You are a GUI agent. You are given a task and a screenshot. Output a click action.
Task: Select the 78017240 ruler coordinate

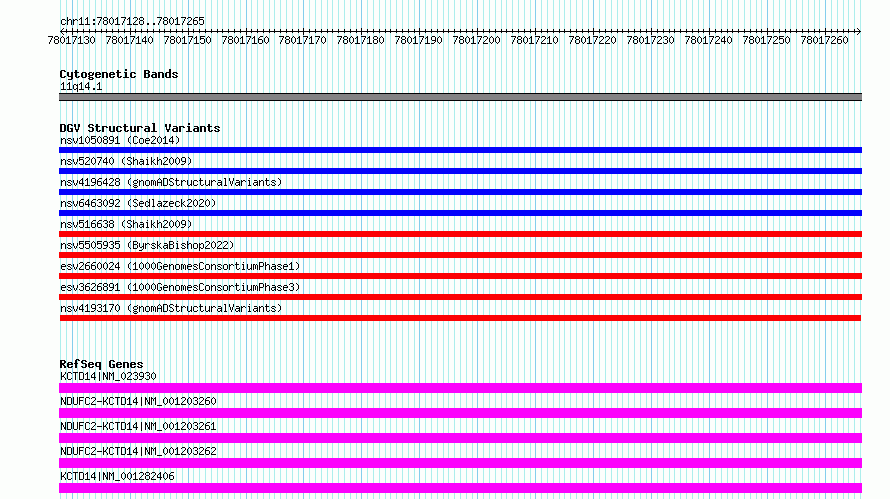pos(708,40)
